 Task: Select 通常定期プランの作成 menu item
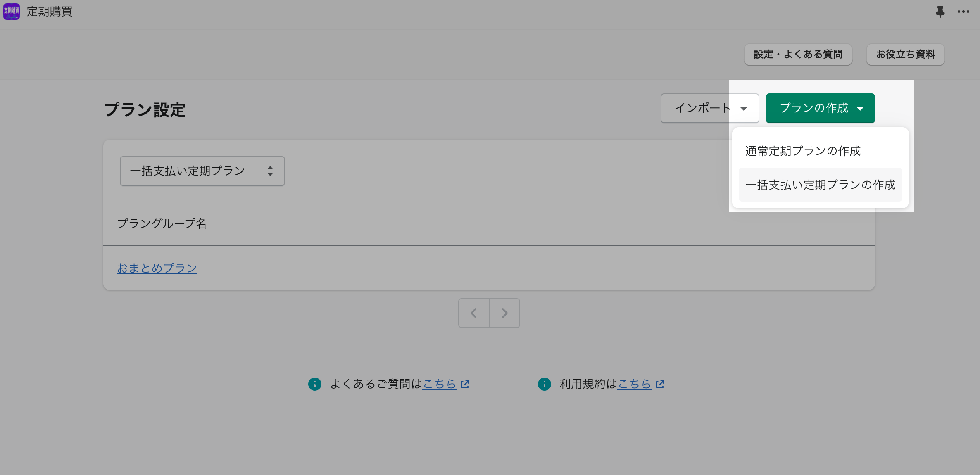pos(803,151)
